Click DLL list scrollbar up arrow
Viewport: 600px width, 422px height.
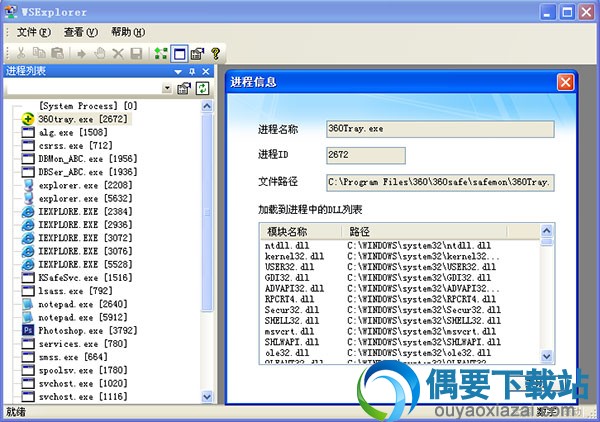[547, 231]
